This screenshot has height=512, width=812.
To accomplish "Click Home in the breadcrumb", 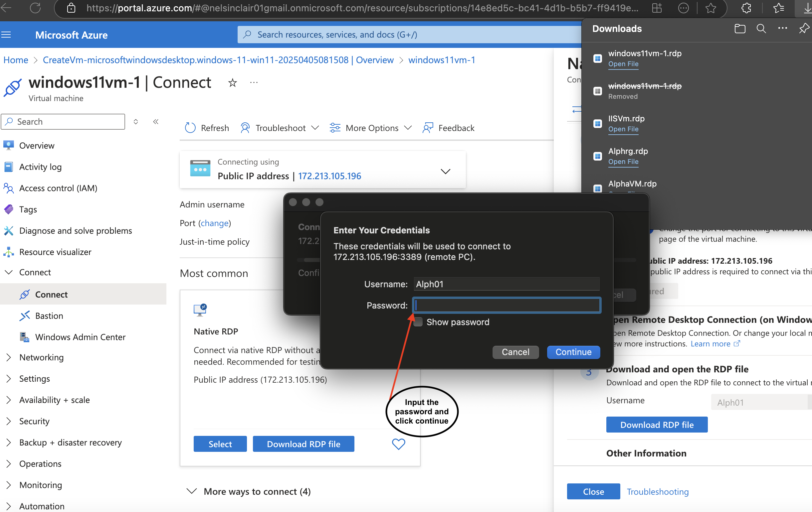I will click(x=16, y=60).
